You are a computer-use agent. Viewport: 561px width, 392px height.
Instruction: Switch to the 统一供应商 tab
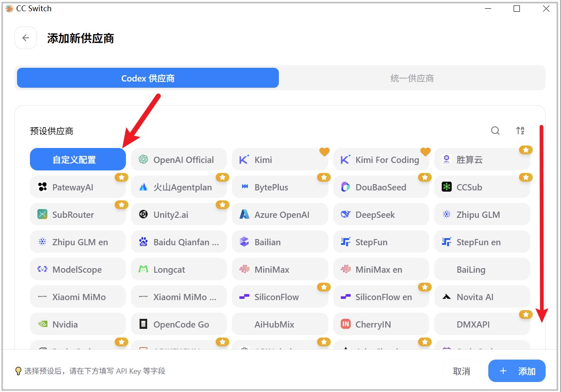point(412,78)
